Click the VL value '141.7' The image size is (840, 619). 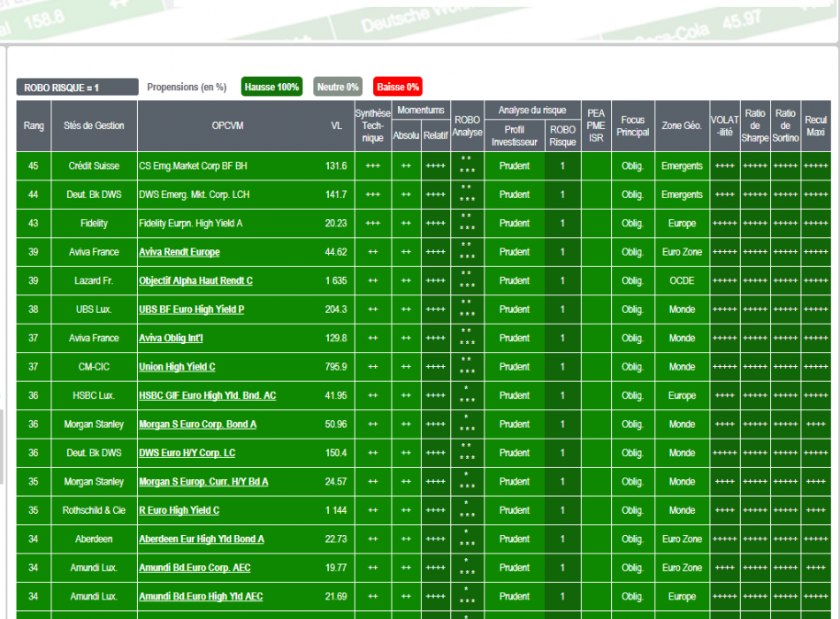point(336,195)
